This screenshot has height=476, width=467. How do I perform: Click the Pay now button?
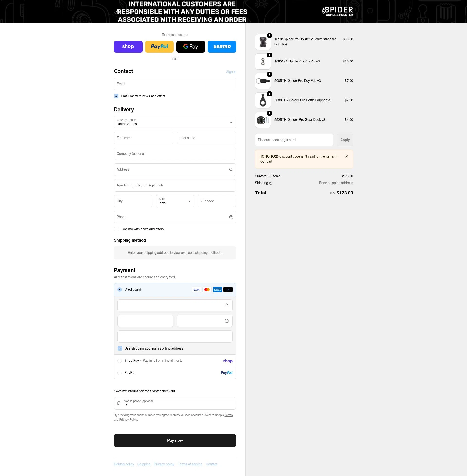point(175,440)
